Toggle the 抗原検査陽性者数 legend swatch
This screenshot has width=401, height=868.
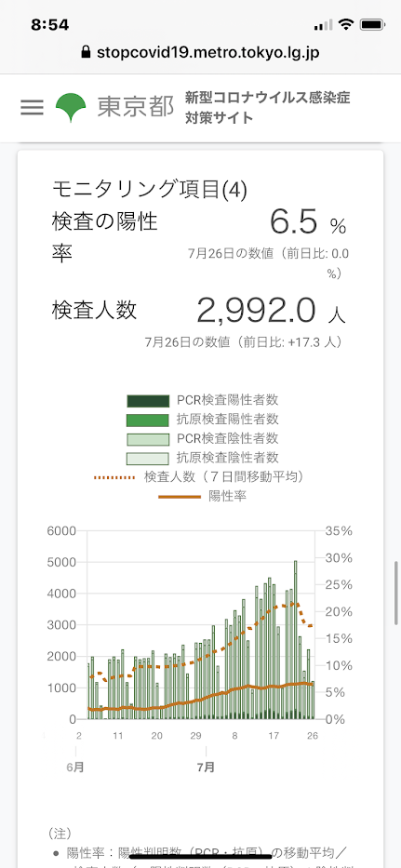148,420
